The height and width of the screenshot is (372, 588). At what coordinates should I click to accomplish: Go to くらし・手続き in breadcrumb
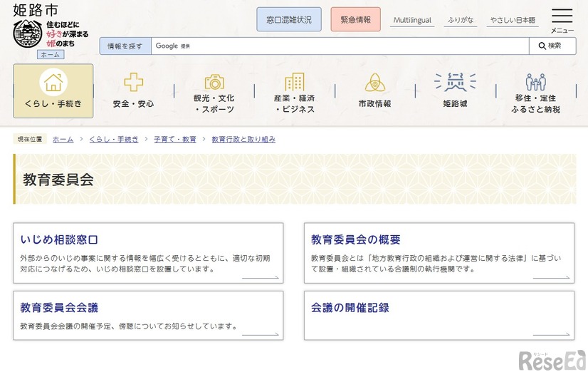(114, 139)
